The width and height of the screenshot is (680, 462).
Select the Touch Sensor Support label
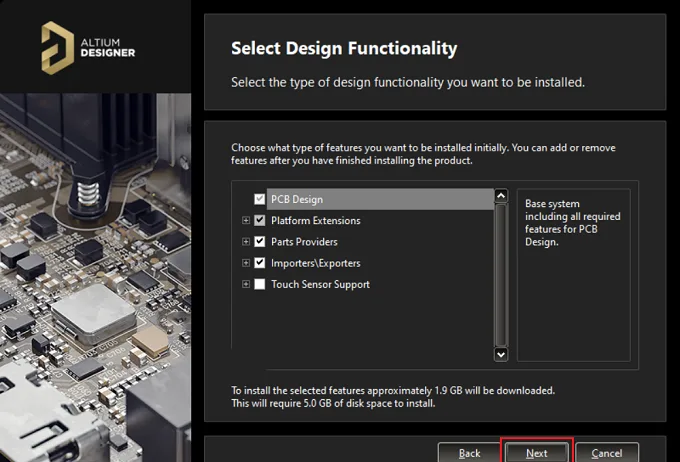point(320,284)
